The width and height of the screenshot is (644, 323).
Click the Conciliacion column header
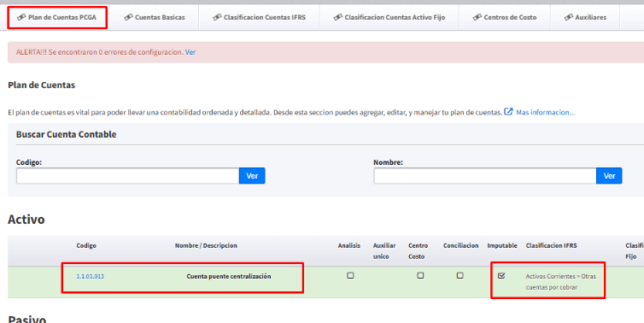point(461,246)
